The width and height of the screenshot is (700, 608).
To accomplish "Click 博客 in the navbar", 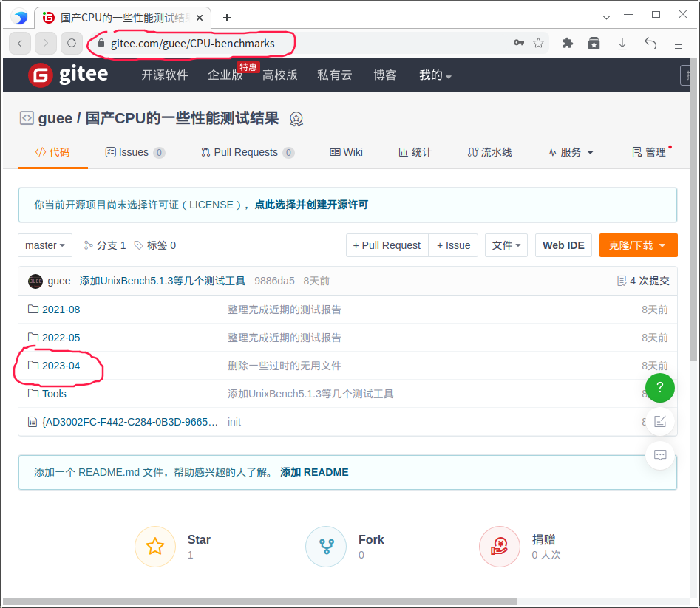I will point(385,75).
